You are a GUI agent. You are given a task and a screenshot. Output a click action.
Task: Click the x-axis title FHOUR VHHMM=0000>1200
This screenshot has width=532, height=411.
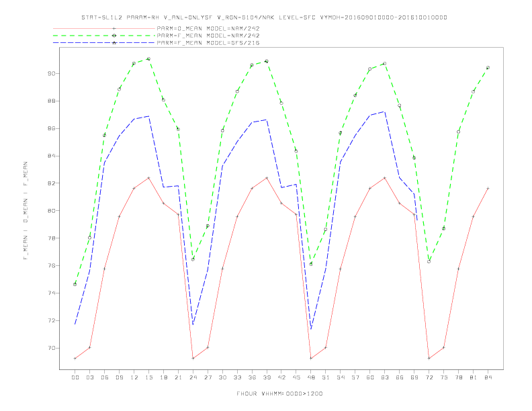(x=279, y=394)
